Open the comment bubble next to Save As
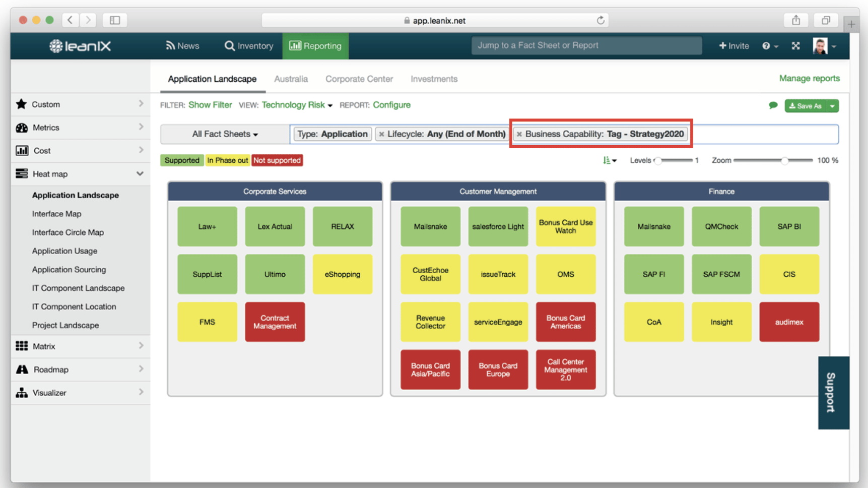868x488 pixels. (x=773, y=105)
